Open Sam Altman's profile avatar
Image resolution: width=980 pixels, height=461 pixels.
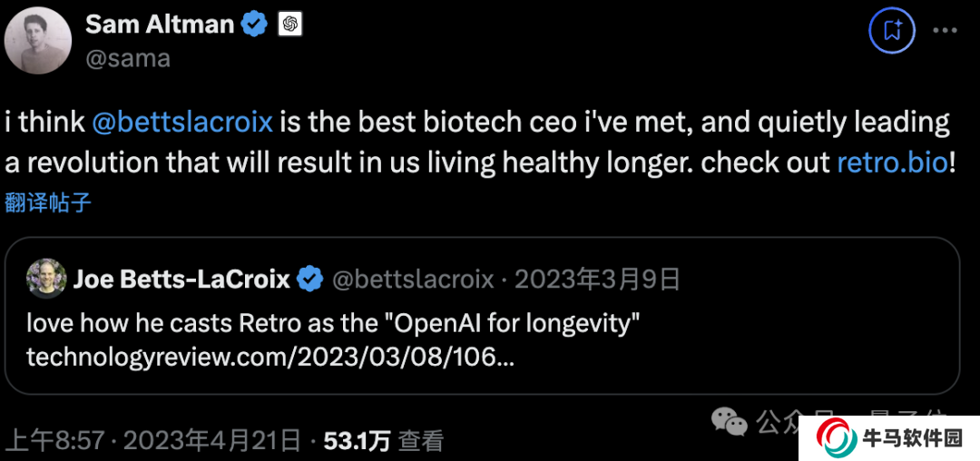(x=38, y=41)
